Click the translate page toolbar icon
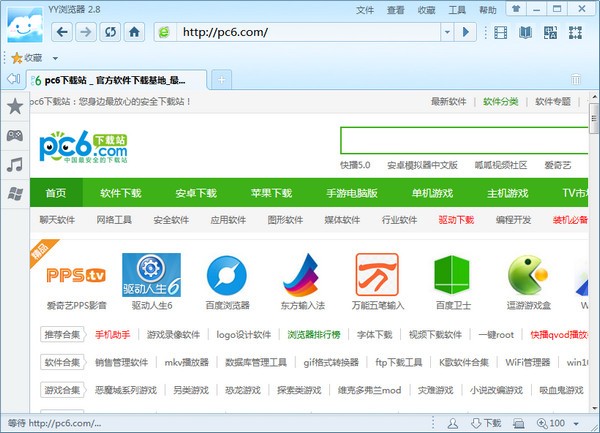600x433 pixels. (550, 33)
